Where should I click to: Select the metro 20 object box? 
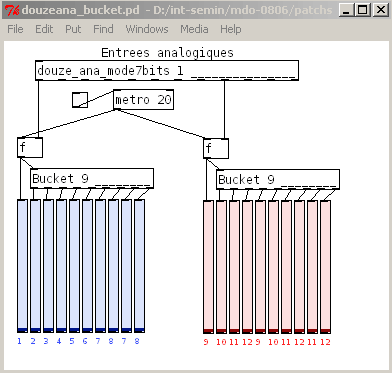(143, 99)
